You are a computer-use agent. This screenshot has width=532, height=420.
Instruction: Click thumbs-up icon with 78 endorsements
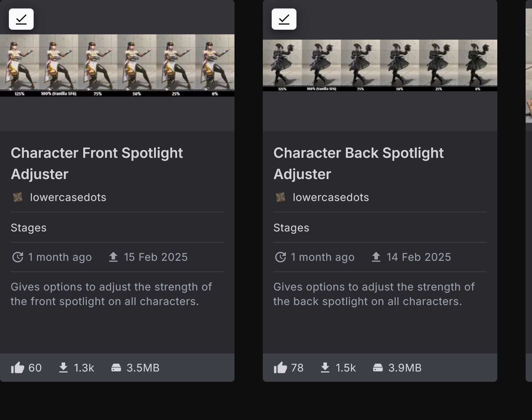281,368
